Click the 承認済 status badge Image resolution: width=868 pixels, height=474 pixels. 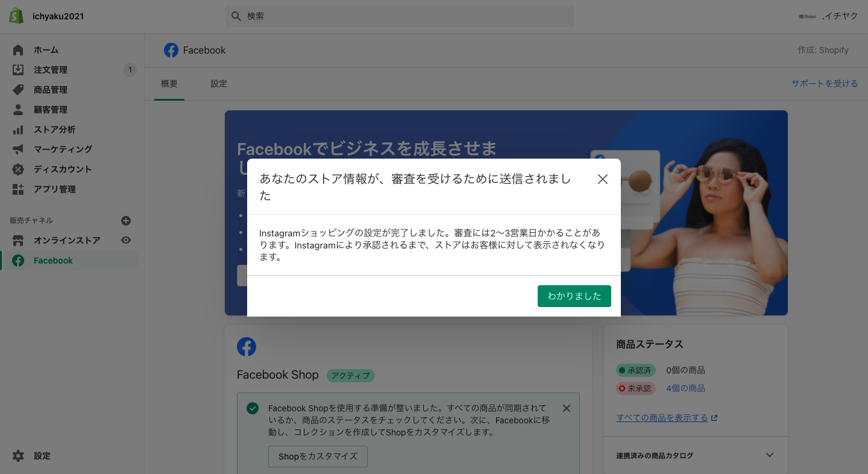pyautogui.click(x=636, y=370)
